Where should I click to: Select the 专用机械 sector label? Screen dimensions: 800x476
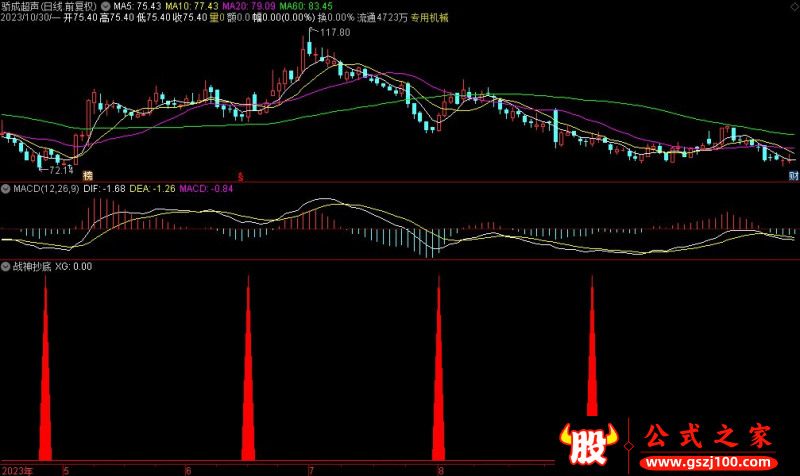(430, 18)
